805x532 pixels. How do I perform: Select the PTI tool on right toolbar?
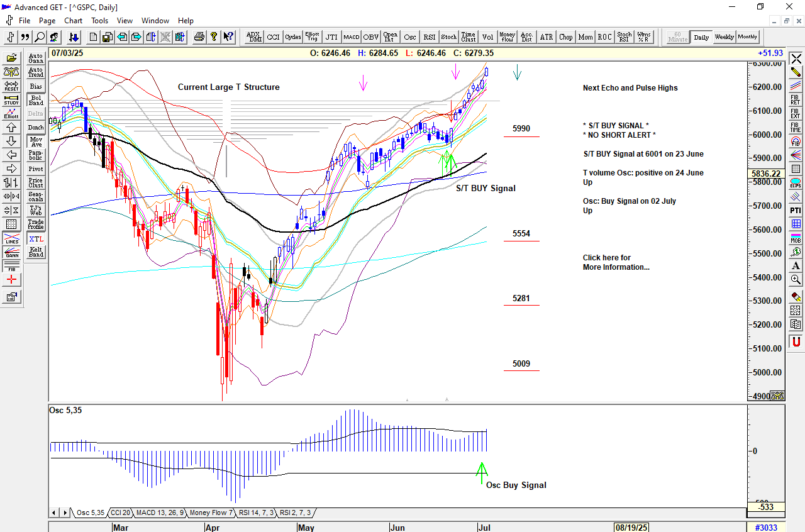796,210
